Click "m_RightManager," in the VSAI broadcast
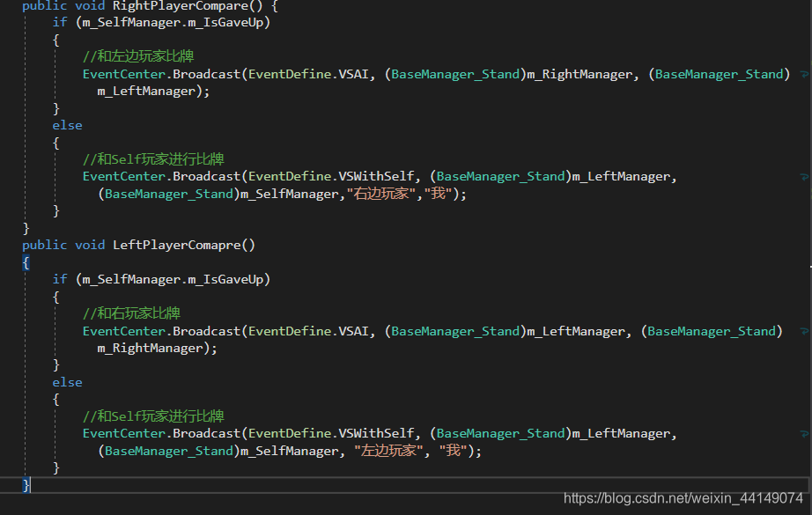The height and width of the screenshot is (515, 812). click(x=583, y=75)
